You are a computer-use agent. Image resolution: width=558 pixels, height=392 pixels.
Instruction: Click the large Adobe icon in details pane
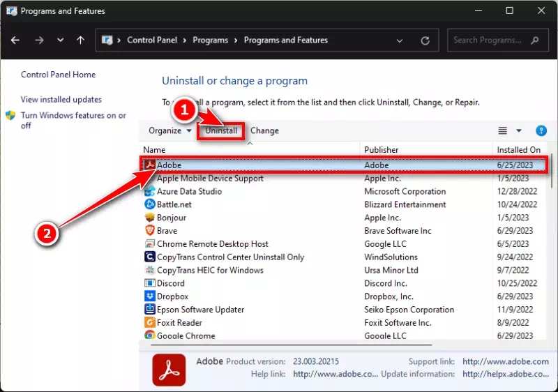(169, 370)
